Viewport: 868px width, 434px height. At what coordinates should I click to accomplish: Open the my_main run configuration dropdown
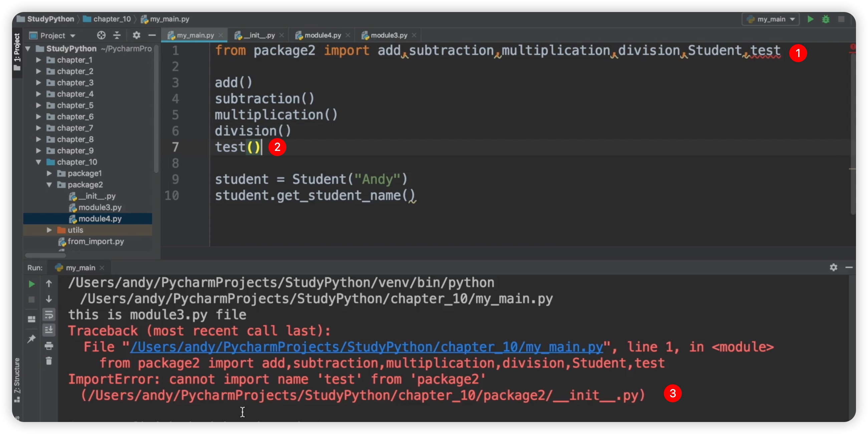(x=770, y=19)
